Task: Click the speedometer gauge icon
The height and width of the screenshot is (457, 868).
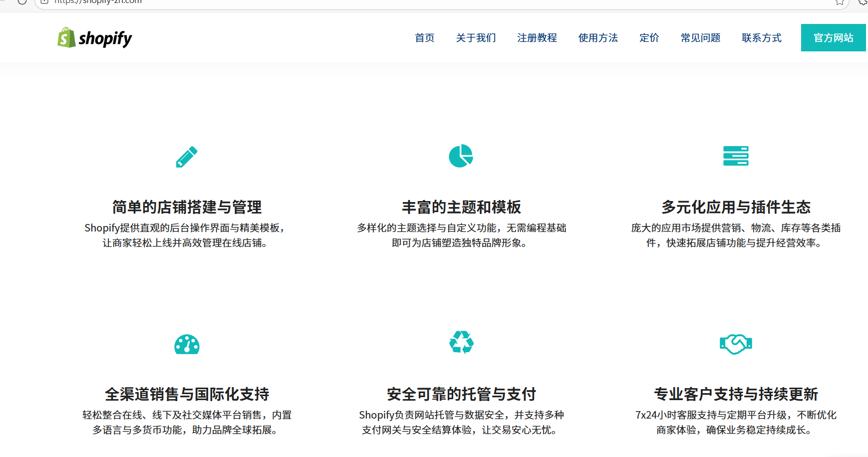Action: coord(187,344)
